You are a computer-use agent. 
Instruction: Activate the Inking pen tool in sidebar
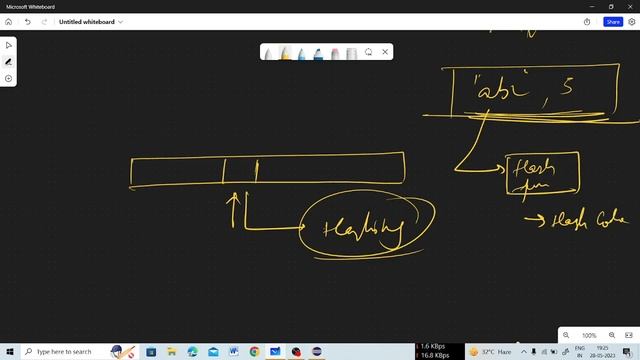point(9,62)
